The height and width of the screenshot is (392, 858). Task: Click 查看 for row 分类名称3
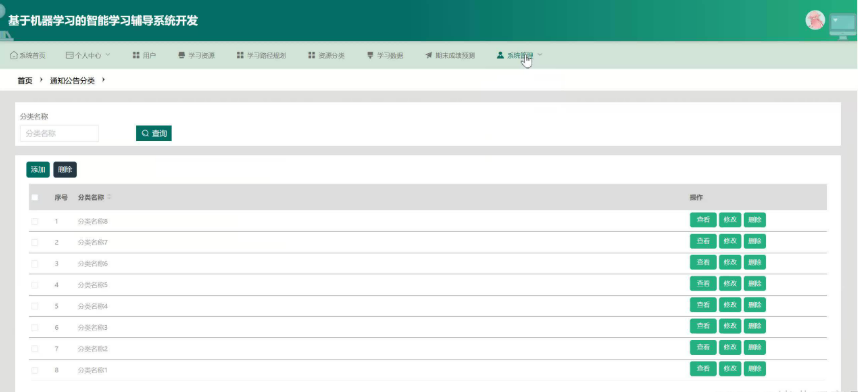point(703,326)
